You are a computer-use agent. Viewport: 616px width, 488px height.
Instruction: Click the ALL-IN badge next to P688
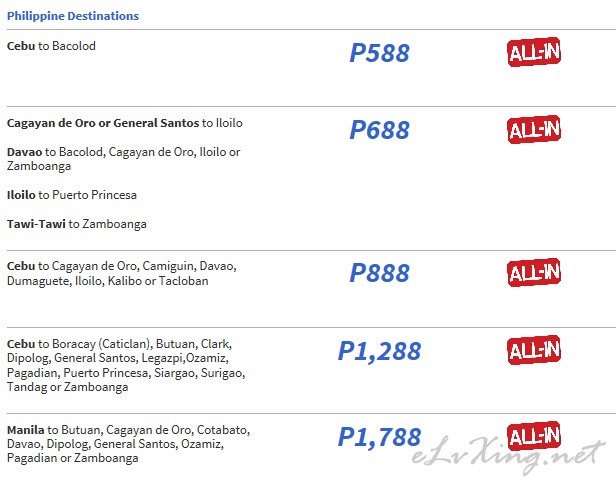(x=534, y=130)
